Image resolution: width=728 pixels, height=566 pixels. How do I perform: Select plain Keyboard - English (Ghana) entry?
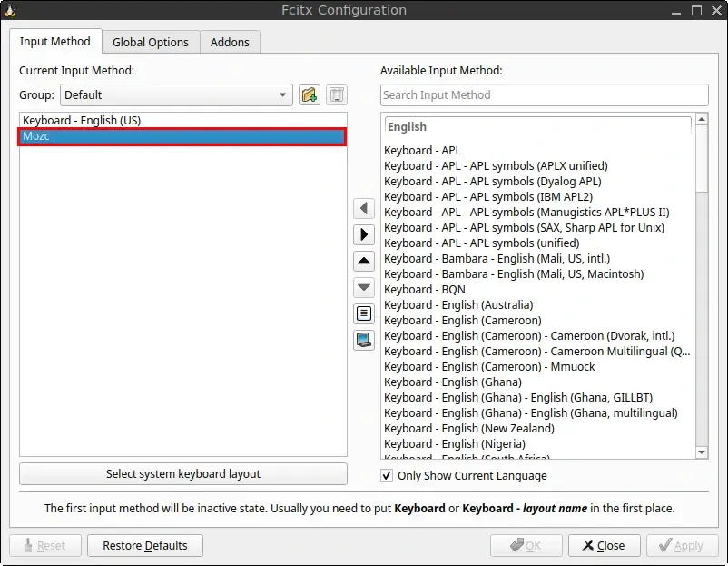pyautogui.click(x=537, y=382)
